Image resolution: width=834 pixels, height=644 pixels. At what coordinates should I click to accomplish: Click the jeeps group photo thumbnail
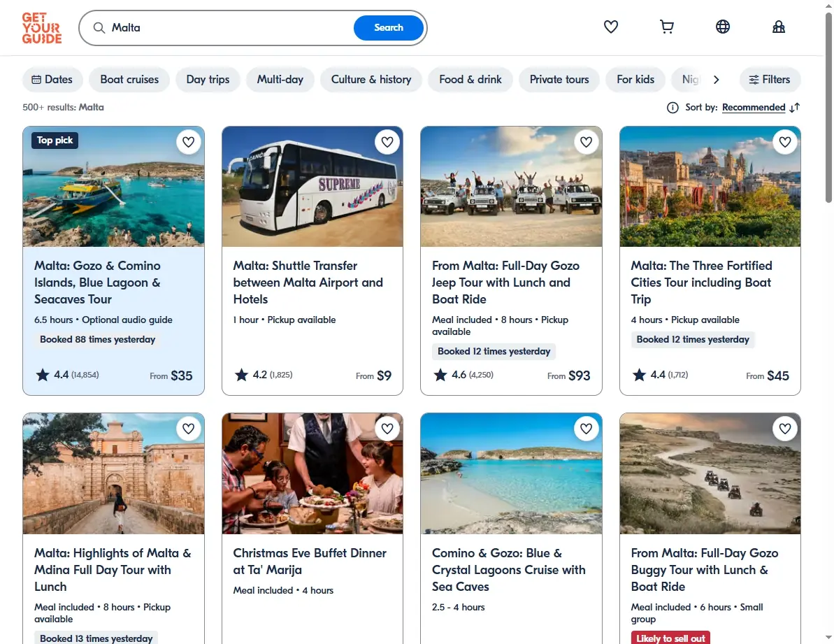511,187
